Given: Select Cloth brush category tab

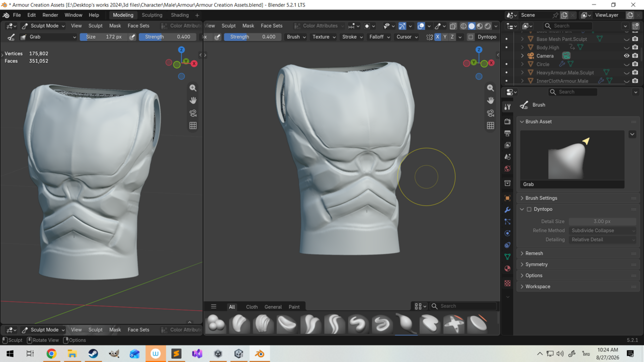Looking at the screenshot, I should point(252,307).
